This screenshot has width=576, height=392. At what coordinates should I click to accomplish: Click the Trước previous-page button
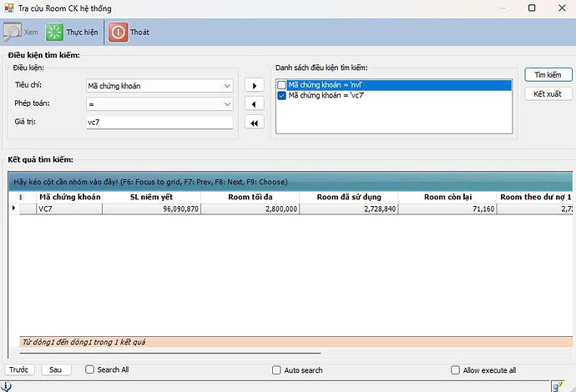pos(19,369)
